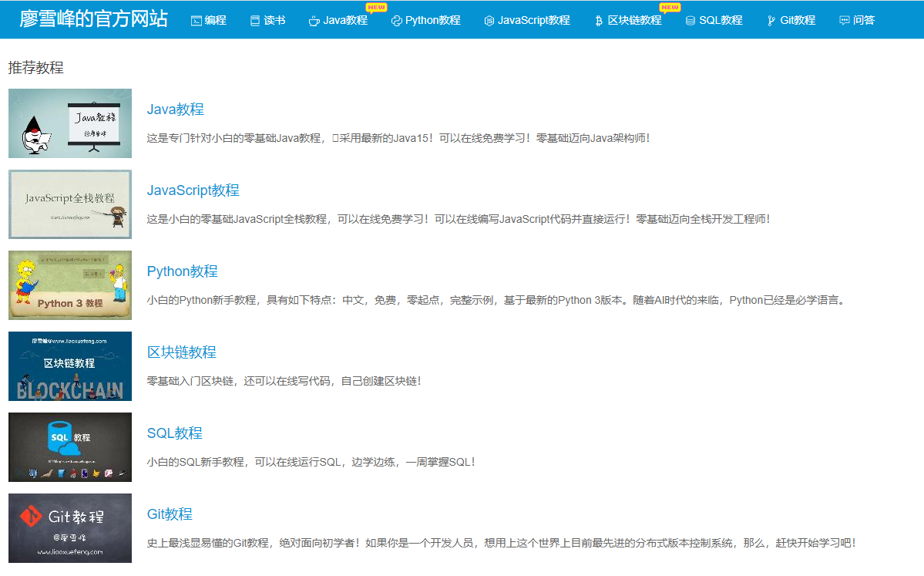Screen dimensions: 924x576
Task: Click the Python 3 教程 thumbnail image
Action: point(69,285)
